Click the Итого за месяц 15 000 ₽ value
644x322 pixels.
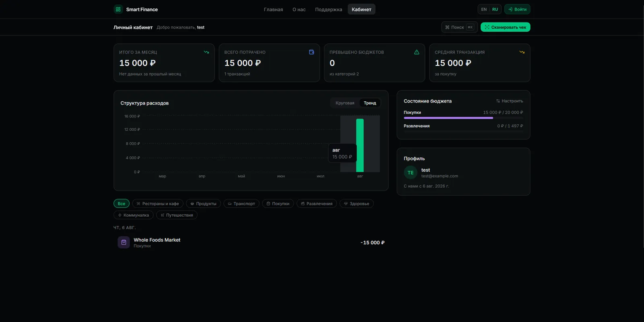[137, 63]
